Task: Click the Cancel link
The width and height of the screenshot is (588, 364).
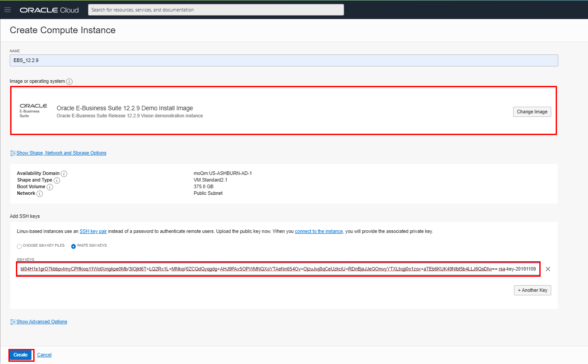Action: click(44, 355)
